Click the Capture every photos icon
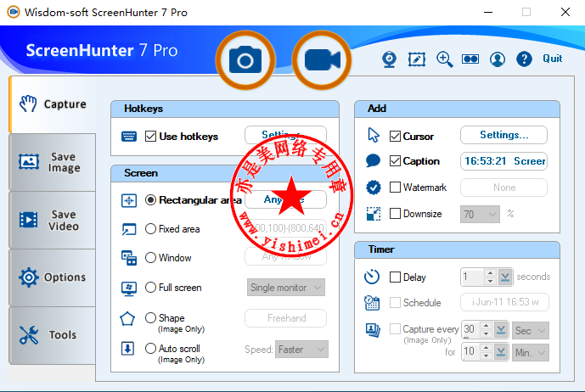 coord(373,330)
